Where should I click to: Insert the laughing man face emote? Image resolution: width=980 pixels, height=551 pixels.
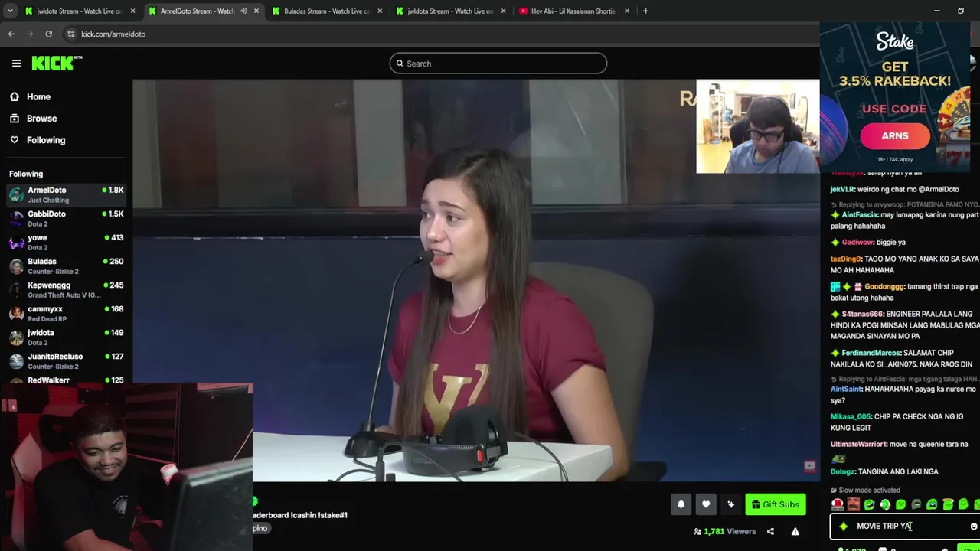(x=854, y=504)
